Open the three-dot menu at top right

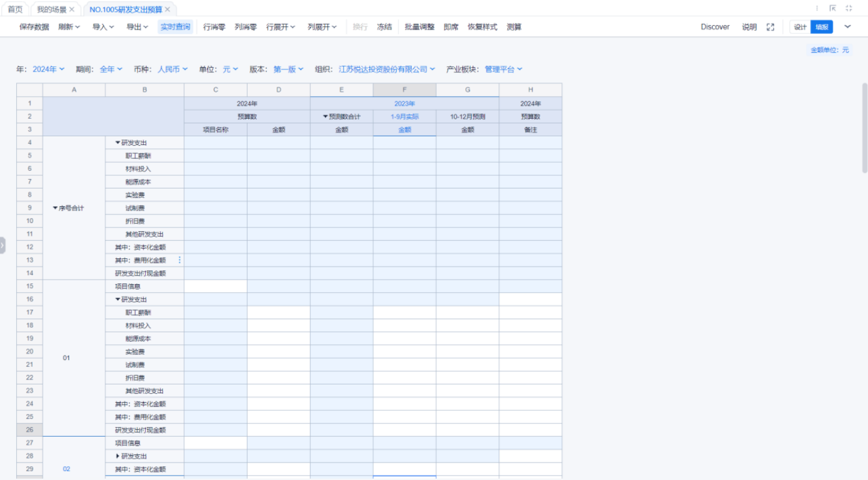[817, 9]
